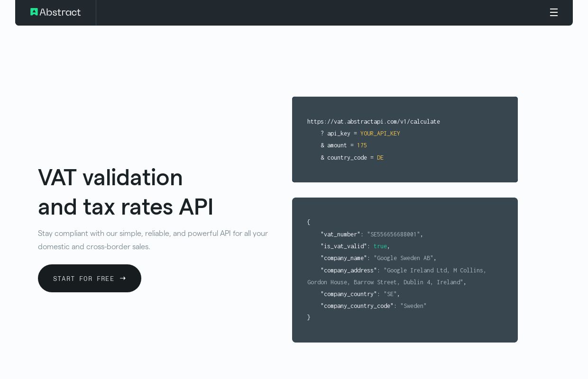Click the "company_country_code" key

(357, 306)
